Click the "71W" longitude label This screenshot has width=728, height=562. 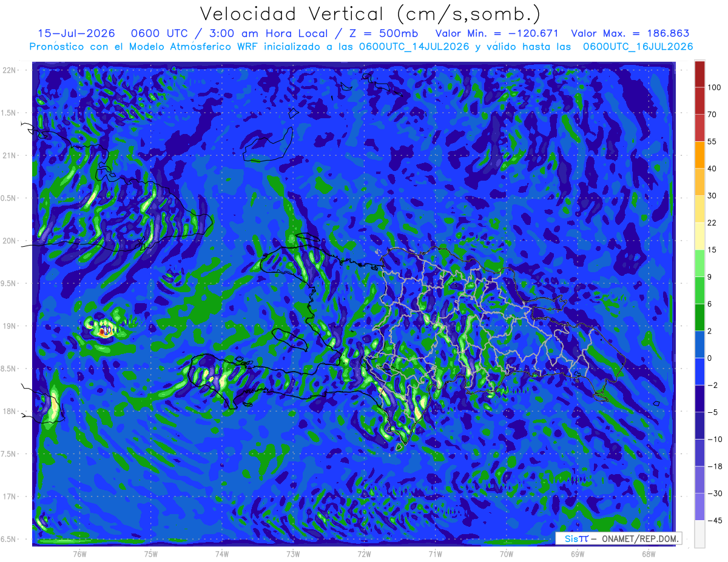click(x=435, y=554)
